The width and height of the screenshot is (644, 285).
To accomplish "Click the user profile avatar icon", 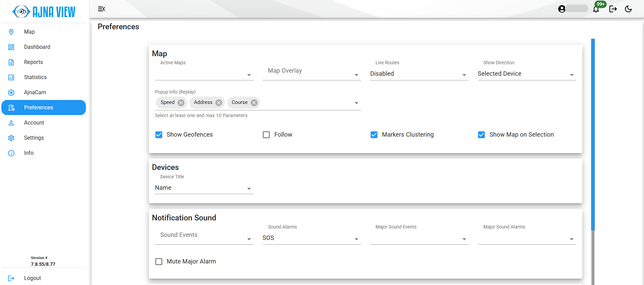I will pyautogui.click(x=562, y=9).
